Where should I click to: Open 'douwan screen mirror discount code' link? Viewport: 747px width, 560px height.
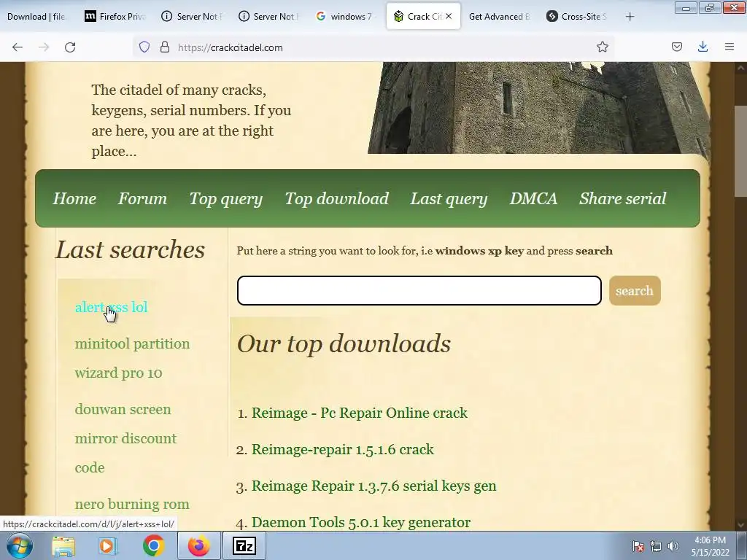125,438
